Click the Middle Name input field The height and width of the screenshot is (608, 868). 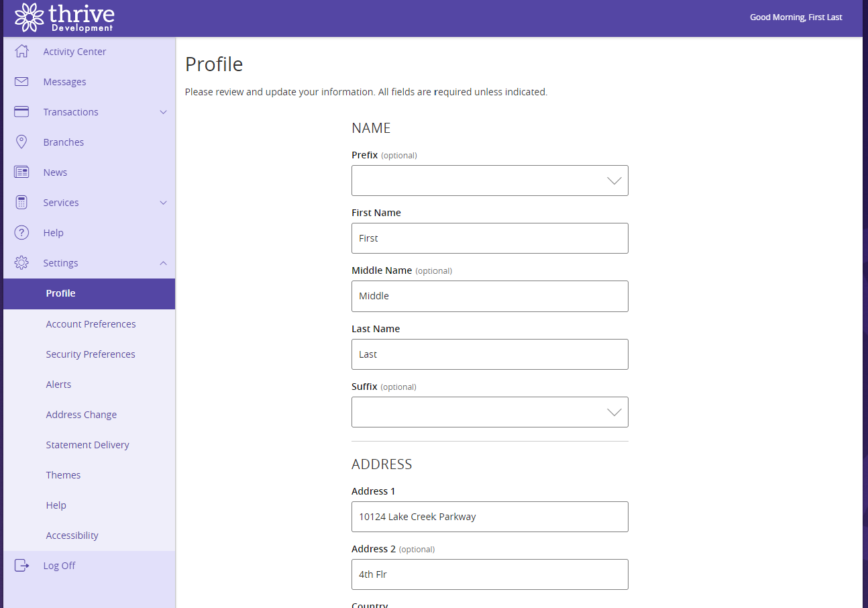coord(490,296)
